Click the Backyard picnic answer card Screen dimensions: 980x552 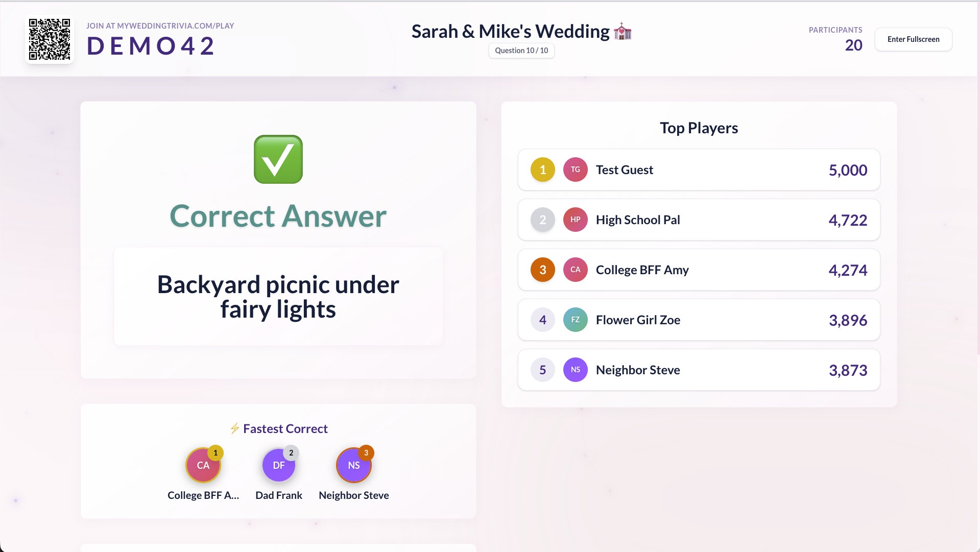click(x=278, y=297)
